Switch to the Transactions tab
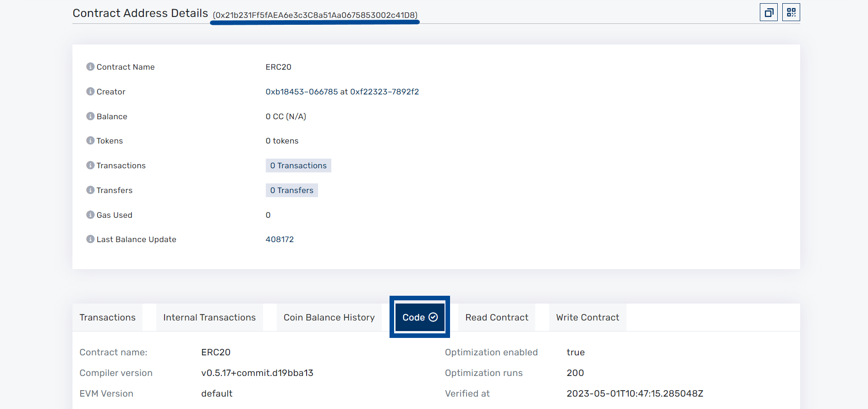 tap(108, 317)
